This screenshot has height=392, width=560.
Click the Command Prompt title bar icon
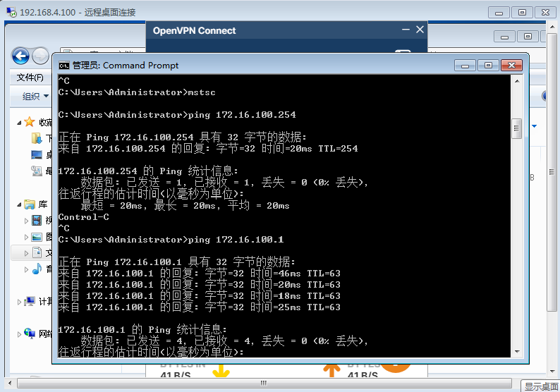63,66
